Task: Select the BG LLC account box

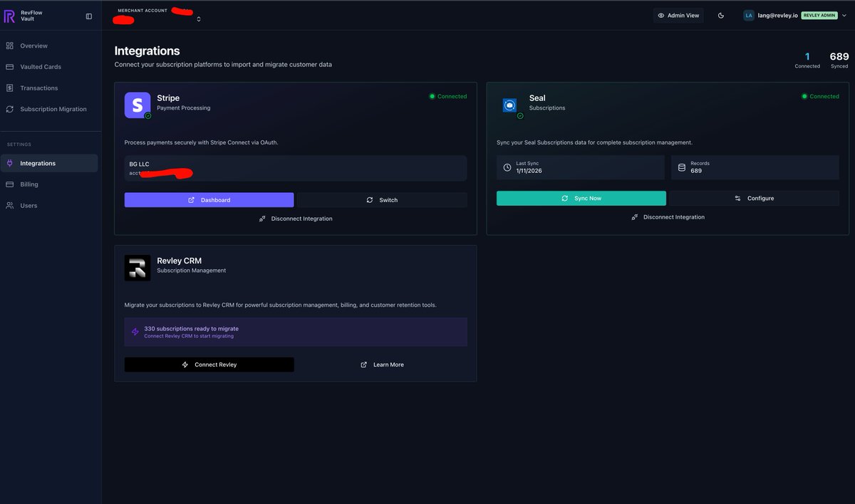Action: (296, 169)
